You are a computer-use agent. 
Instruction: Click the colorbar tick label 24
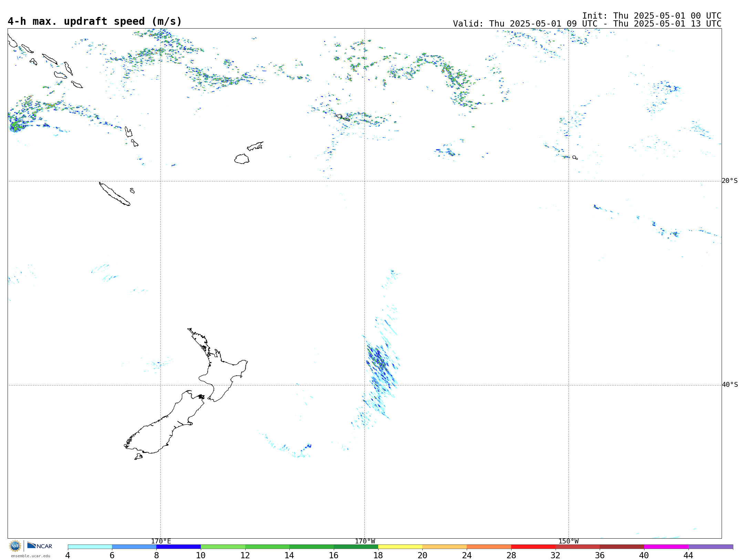point(467,556)
